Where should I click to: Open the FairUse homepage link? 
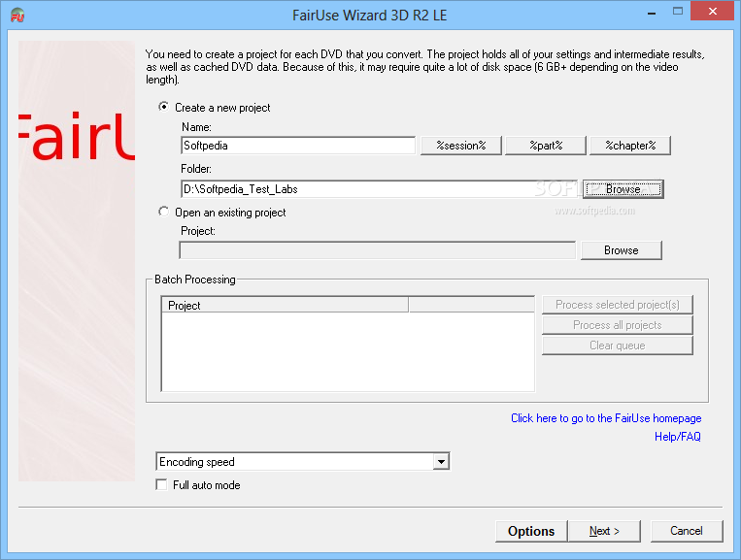tap(606, 418)
